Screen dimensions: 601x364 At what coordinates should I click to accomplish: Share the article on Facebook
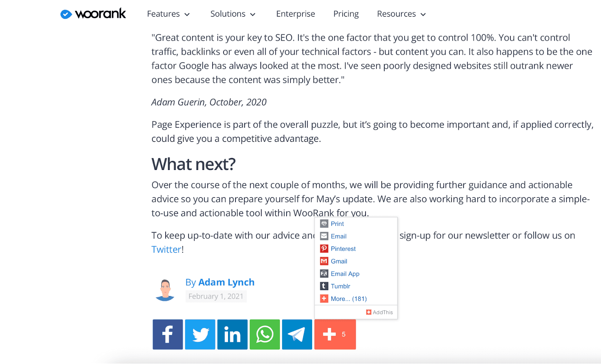[168, 334]
